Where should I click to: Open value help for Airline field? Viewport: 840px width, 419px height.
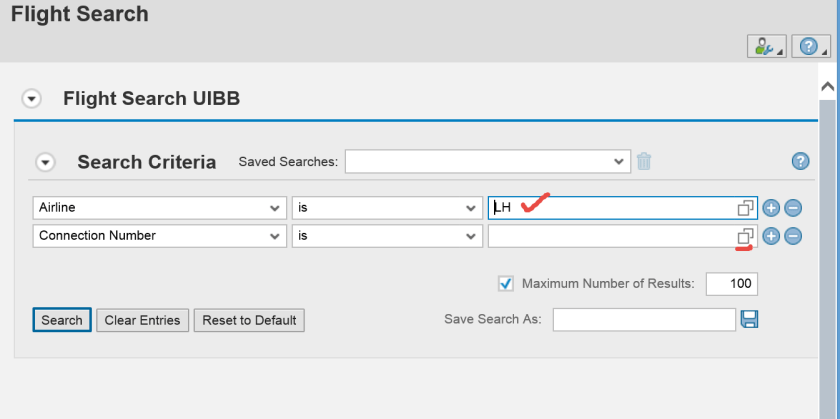point(745,208)
